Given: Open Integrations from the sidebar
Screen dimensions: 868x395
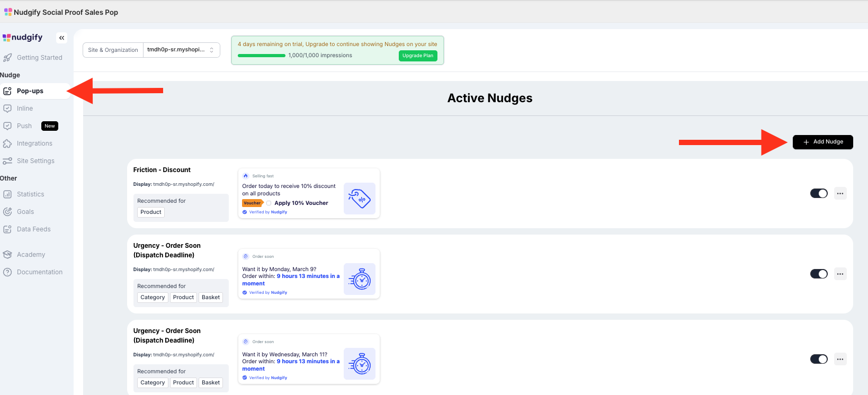Looking at the screenshot, I should [x=35, y=143].
